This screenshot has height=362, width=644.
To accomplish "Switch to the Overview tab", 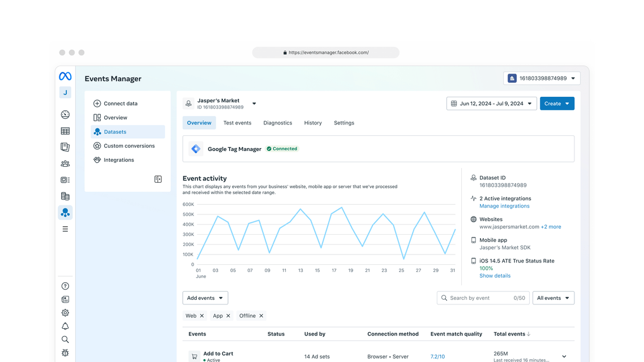I will [x=199, y=123].
